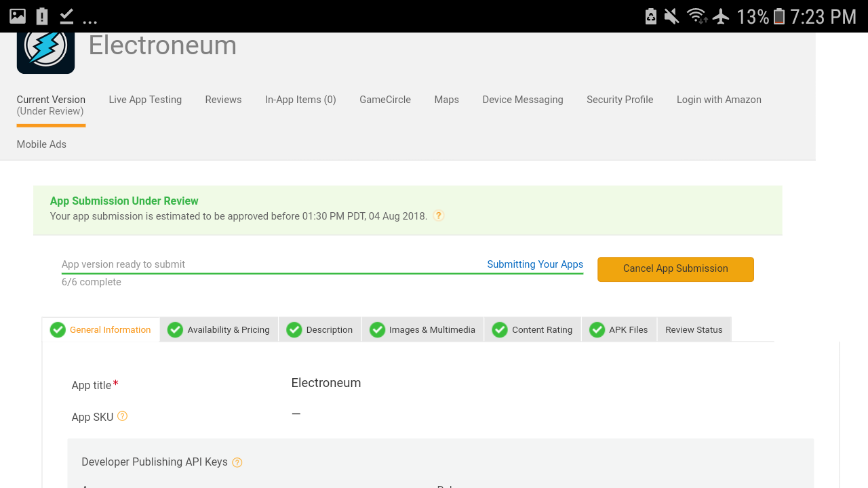Open the Availability & Pricing tab label
Viewport: 868px width, 488px height.
229,330
